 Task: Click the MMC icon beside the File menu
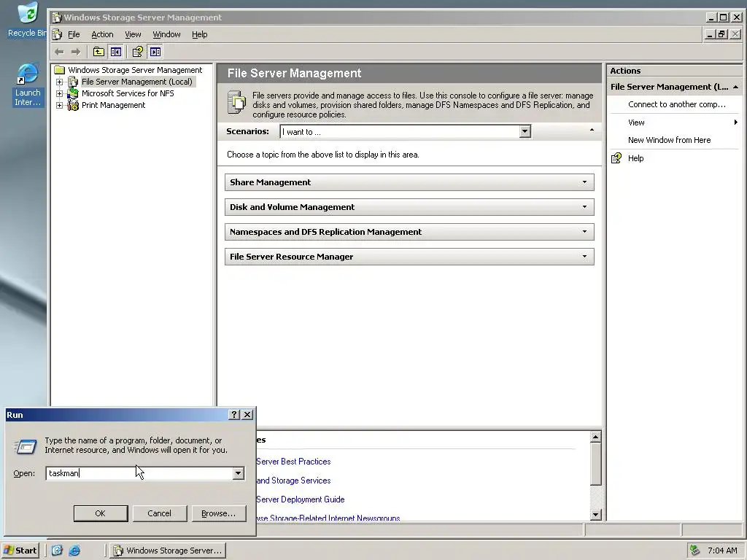pyautogui.click(x=57, y=34)
